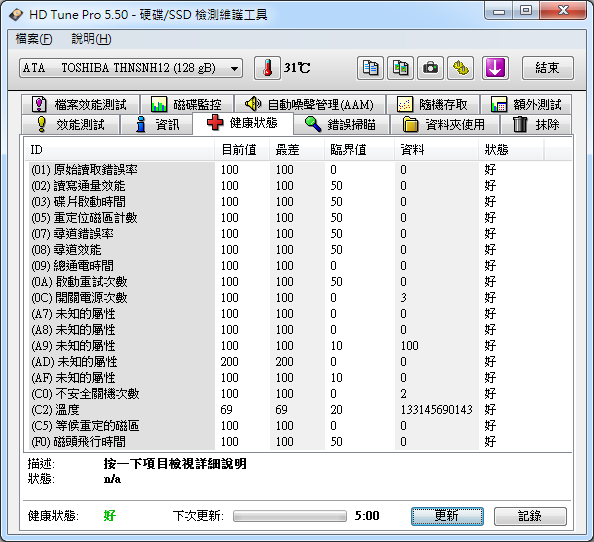This screenshot has height=542, width=594.
Task: Open the 說明(H) menu
Action: click(91, 39)
